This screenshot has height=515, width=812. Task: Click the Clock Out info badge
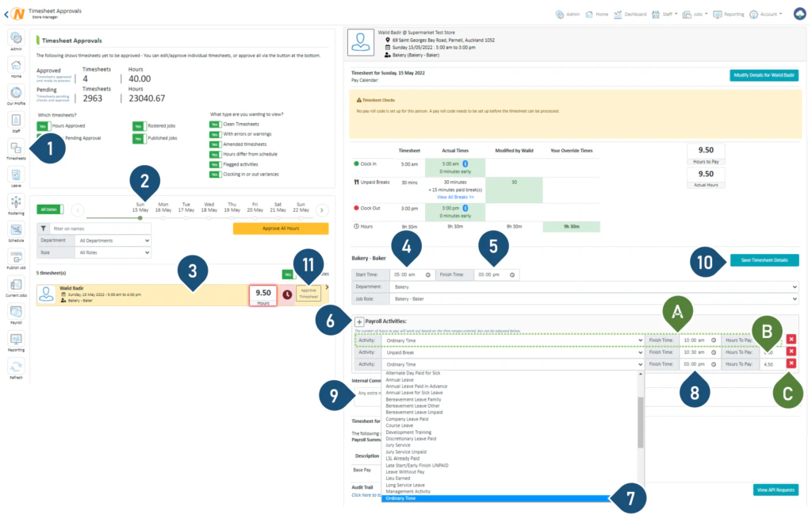(x=465, y=208)
